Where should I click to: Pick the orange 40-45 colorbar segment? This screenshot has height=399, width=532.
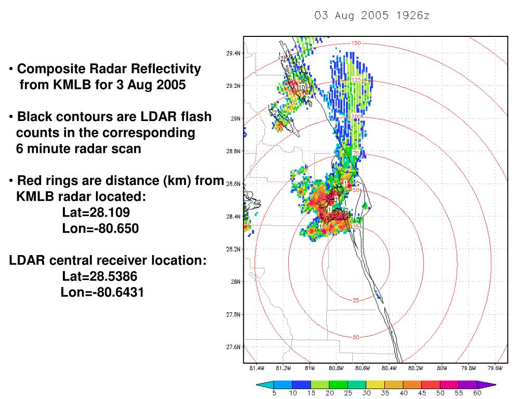(412, 384)
